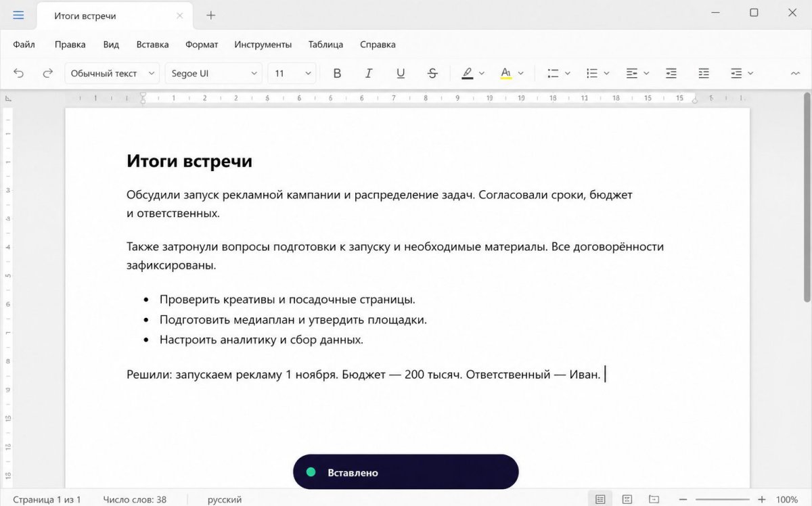Click the left indent marker on ruler
812x506 pixels.
pyautogui.click(x=143, y=99)
